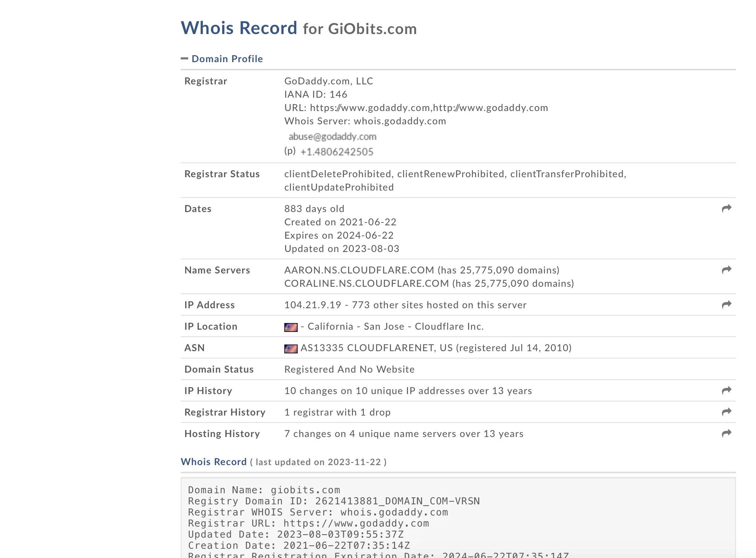Select abuse@godaddy.com email text
This screenshot has width=756, height=558.
coord(332,137)
